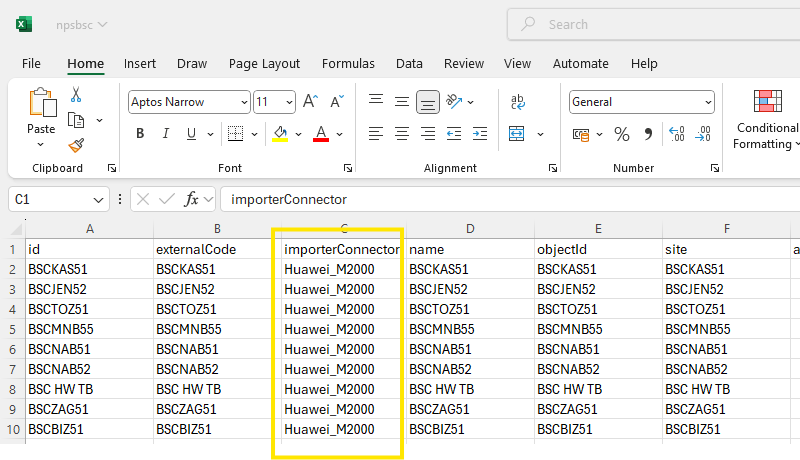Open the font name dropdown
The image size is (800, 460).
[243, 102]
